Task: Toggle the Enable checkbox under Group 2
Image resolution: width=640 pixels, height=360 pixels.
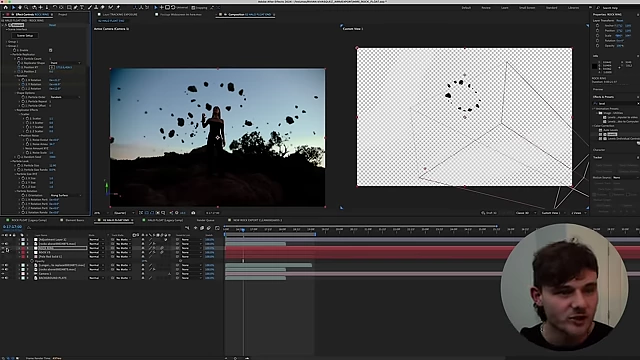Action: pyautogui.click(x=50, y=50)
